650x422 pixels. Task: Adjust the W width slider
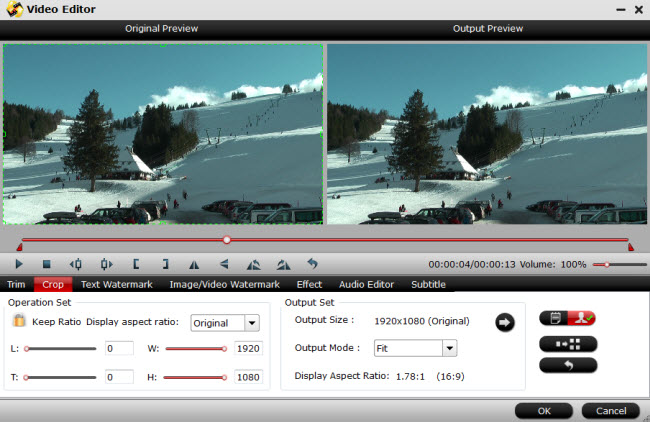[x=196, y=349]
